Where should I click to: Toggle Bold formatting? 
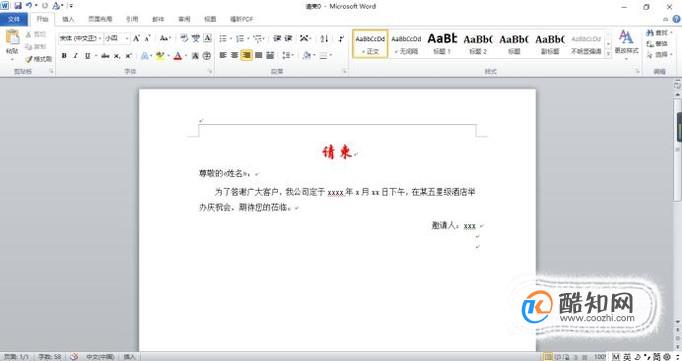[x=64, y=56]
